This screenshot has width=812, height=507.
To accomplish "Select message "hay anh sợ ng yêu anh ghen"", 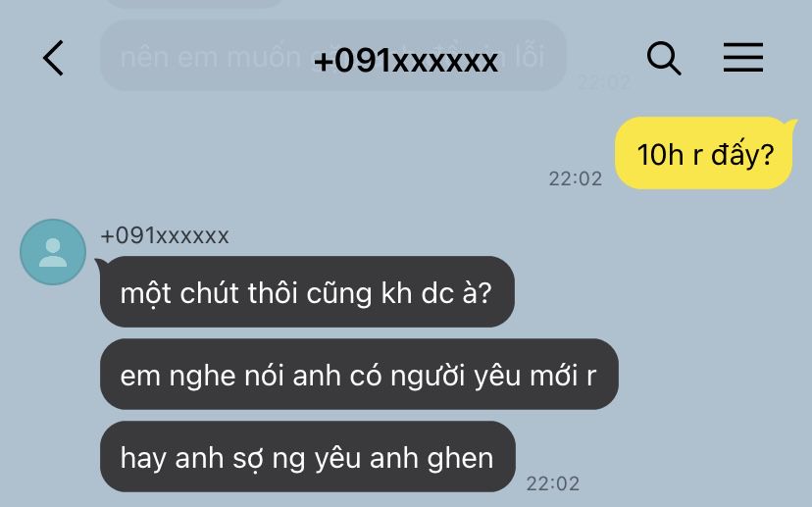I will click(x=308, y=457).
